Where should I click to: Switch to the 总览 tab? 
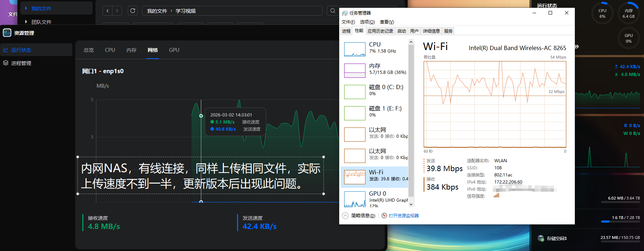(89, 50)
